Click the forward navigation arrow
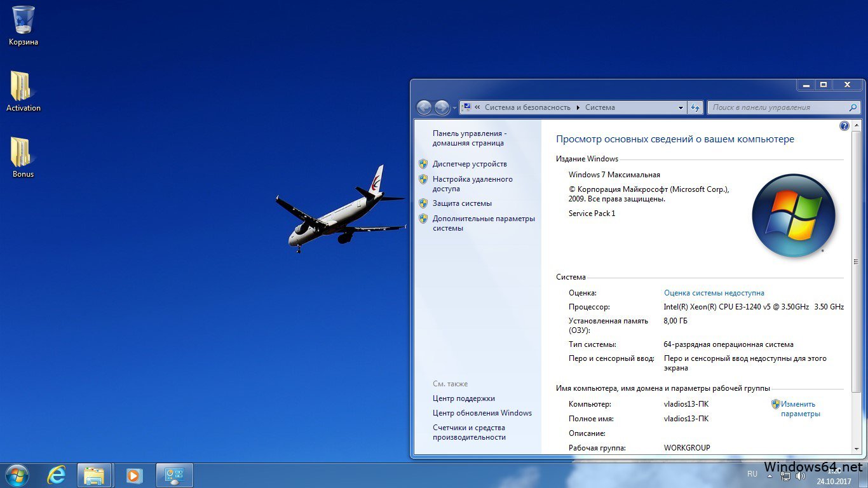 coord(442,107)
